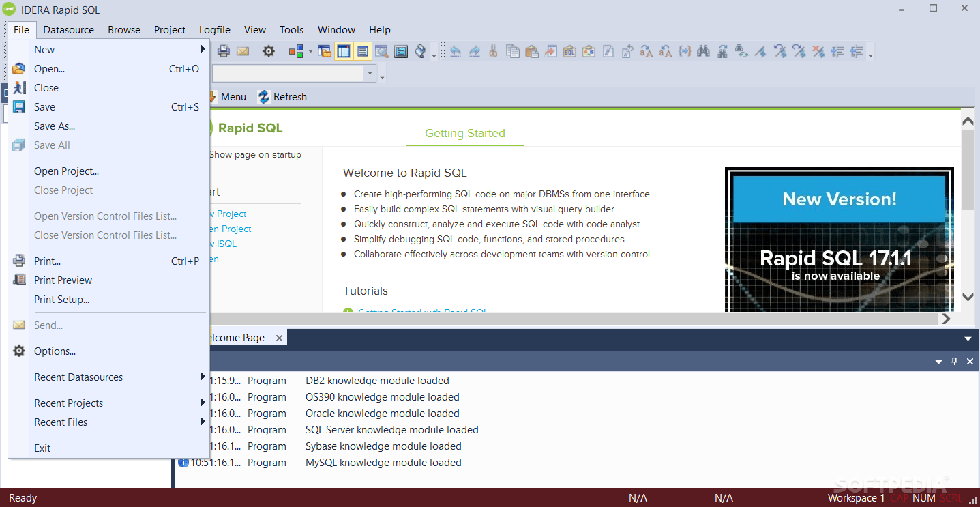Screen dimensions: 980x507
Task: Click the Refresh button on welcome toolbar
Action: tap(282, 97)
